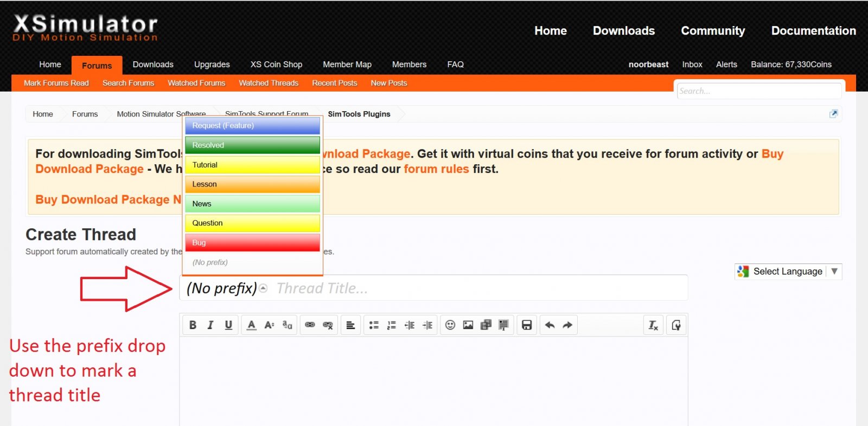Click the remove formatting icon

[x=653, y=325]
